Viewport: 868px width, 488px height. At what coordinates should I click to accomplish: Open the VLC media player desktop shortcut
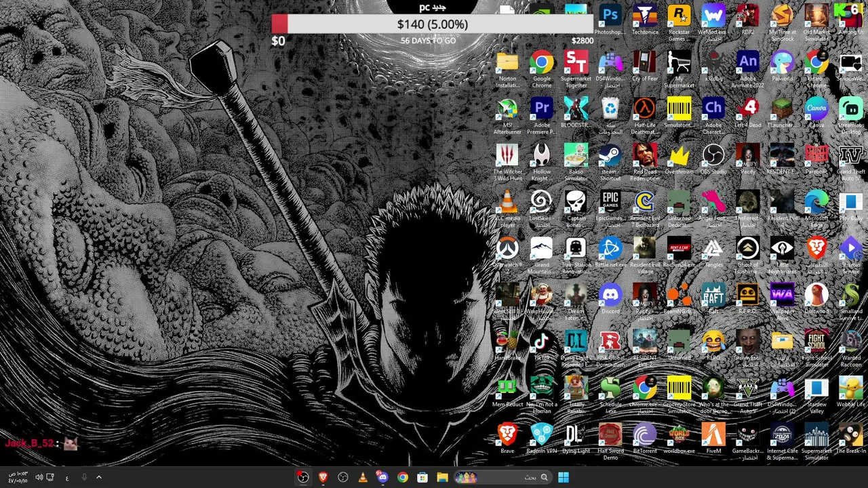coord(507,209)
